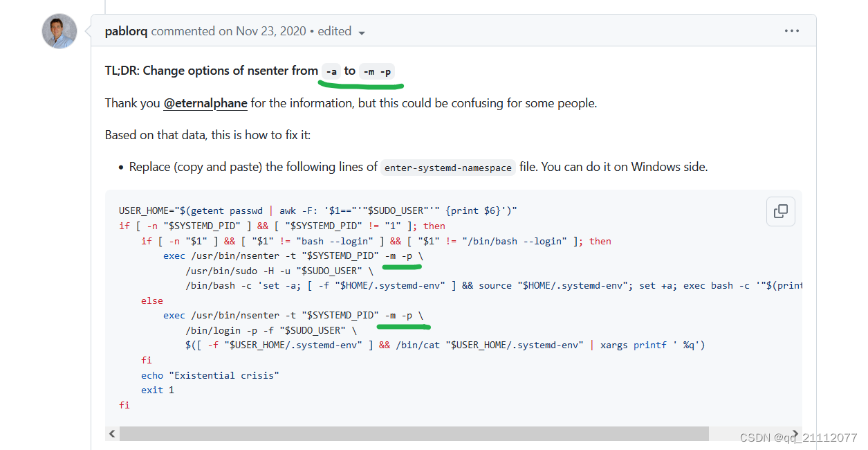Screen dimensions: 868x450
Task: Expand the three-dots menu for more actions
Action: [792, 30]
